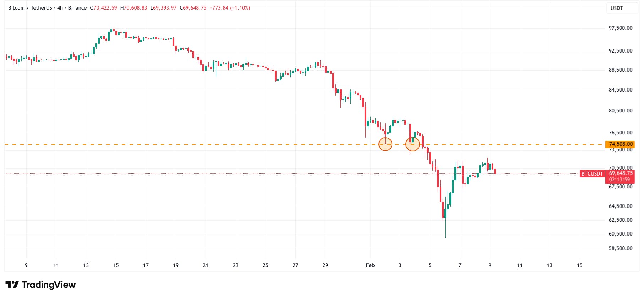This screenshot has height=298, width=644.
Task: Click the Feb label on time axis
Action: point(370,265)
